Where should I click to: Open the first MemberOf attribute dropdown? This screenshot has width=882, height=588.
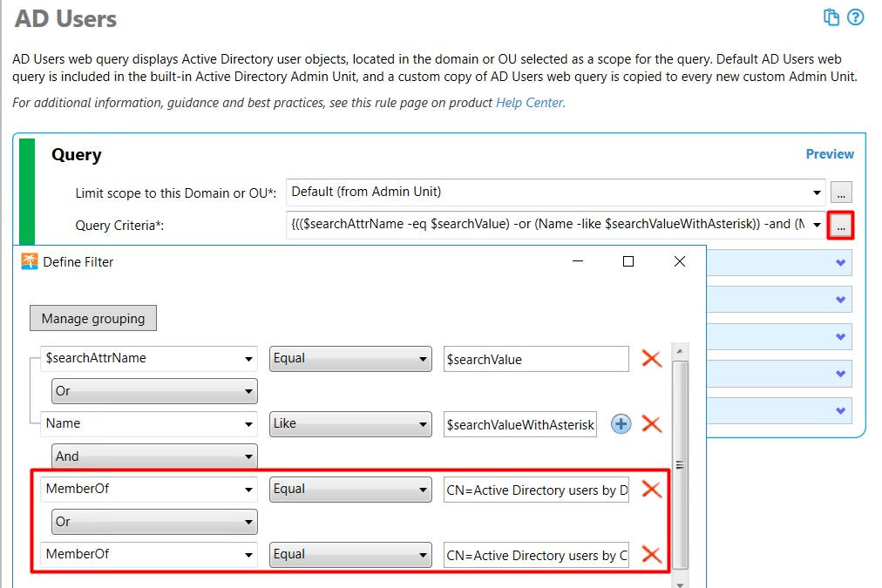[248, 489]
